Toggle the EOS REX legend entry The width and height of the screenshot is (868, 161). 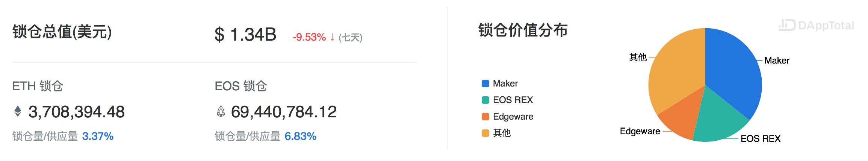coord(507,100)
